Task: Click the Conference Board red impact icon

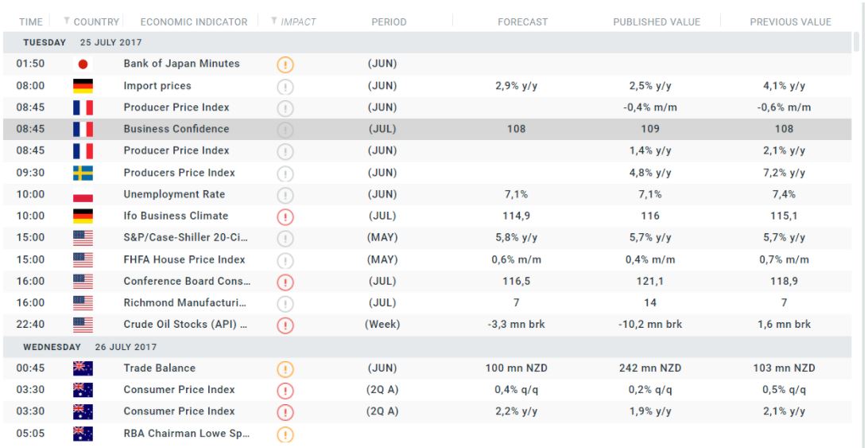Action: 285,282
